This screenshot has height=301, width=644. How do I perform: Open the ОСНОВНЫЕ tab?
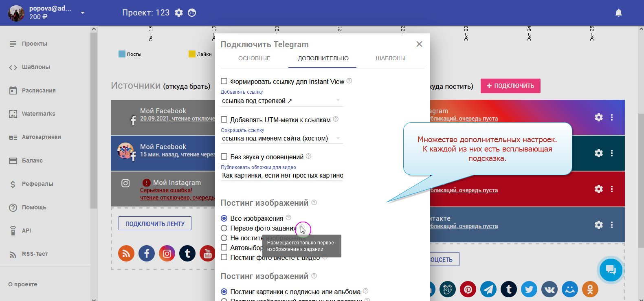click(254, 58)
